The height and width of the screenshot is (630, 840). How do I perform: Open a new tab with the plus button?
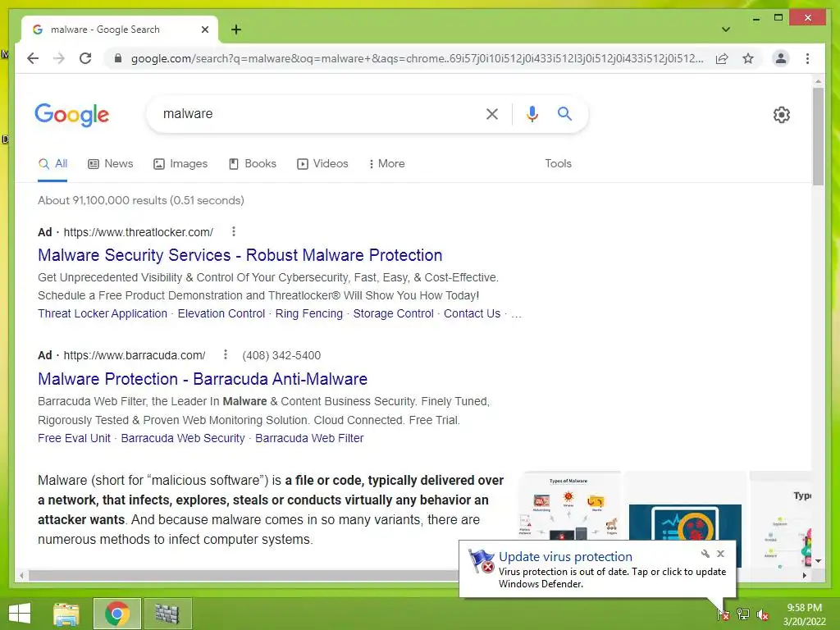(236, 30)
